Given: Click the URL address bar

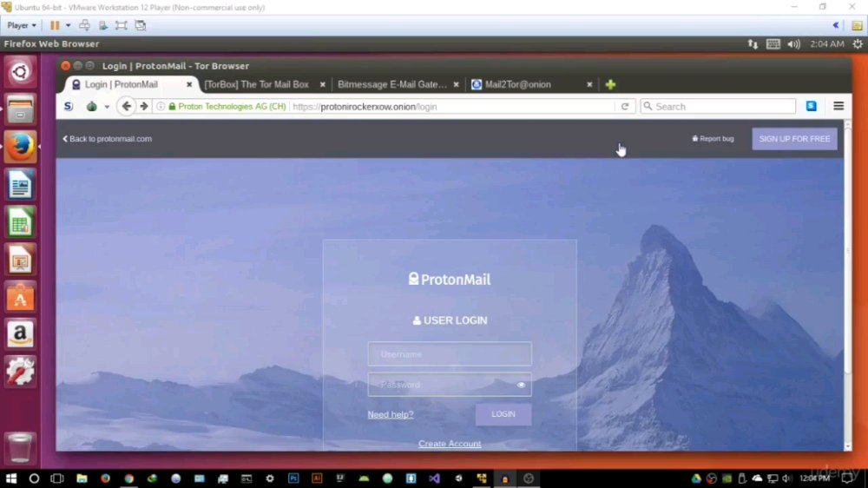Looking at the screenshot, I should pyautogui.click(x=451, y=106).
